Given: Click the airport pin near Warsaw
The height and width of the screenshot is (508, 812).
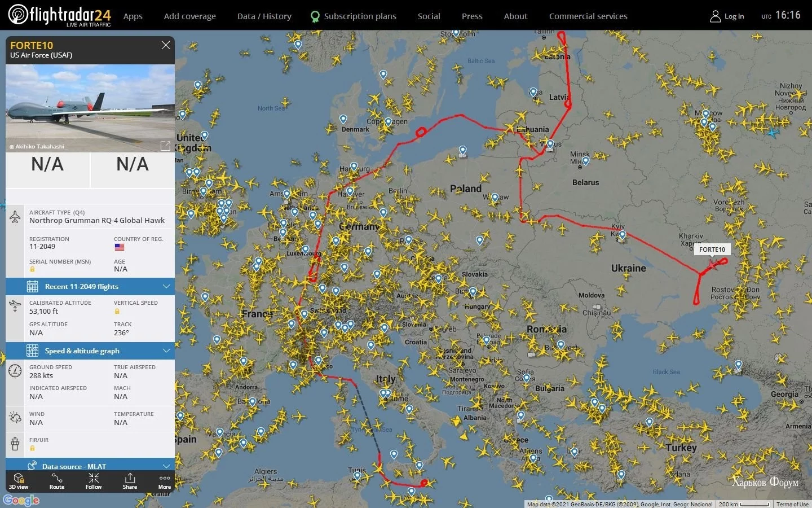Looking at the screenshot, I should pyautogui.click(x=495, y=198).
